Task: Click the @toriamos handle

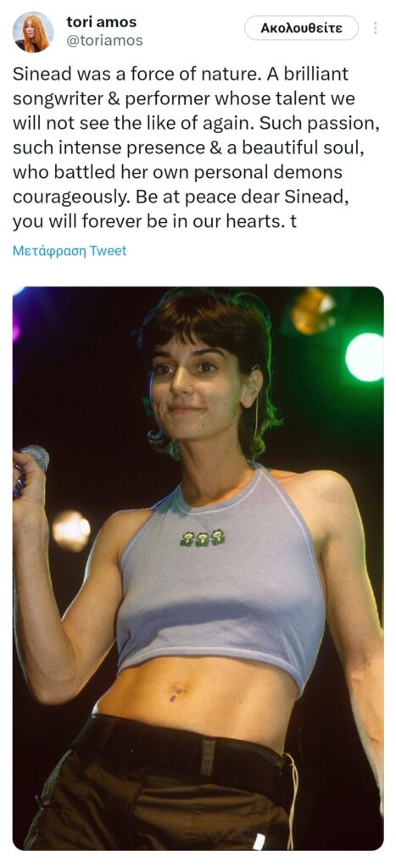Action: click(104, 41)
